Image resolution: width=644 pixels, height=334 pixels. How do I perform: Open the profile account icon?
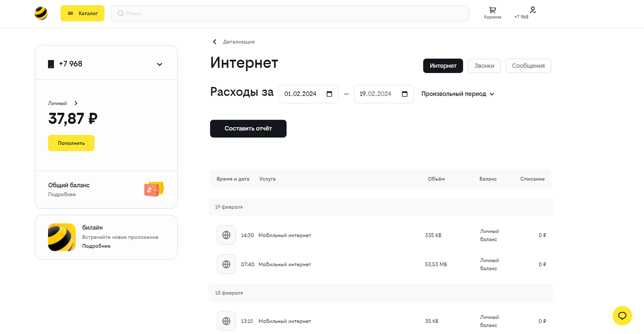click(533, 9)
